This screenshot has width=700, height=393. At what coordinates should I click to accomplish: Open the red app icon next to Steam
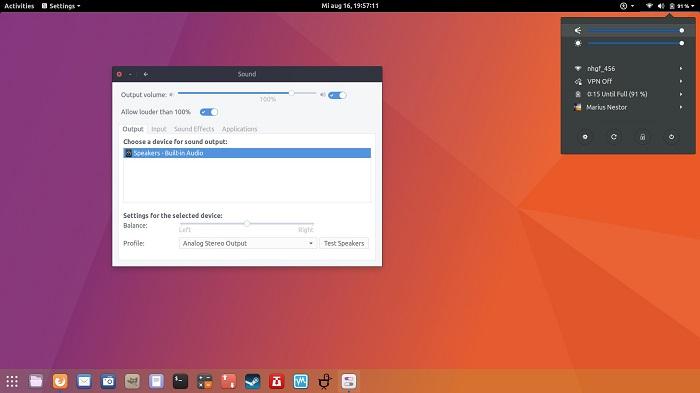coord(277,381)
